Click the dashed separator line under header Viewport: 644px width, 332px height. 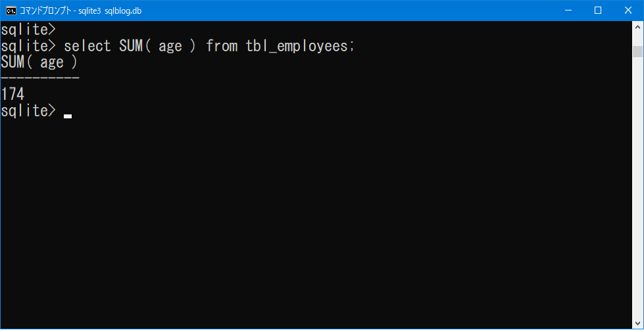(x=40, y=78)
